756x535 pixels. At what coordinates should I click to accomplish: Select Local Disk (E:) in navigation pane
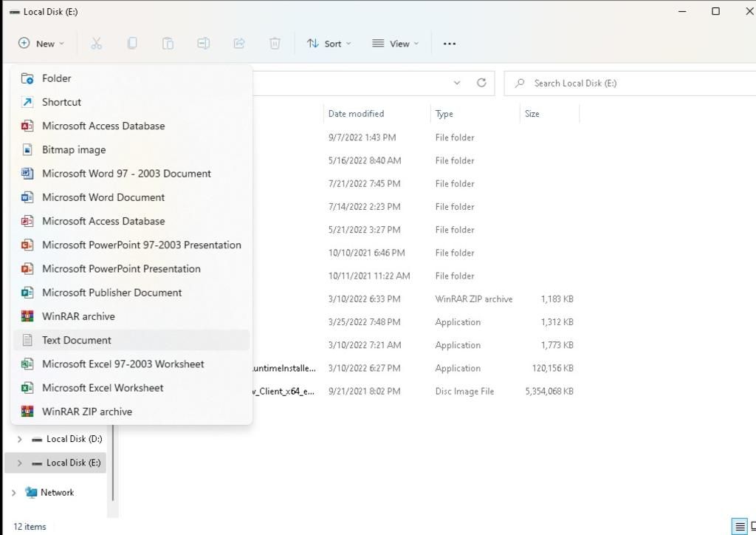55,463
